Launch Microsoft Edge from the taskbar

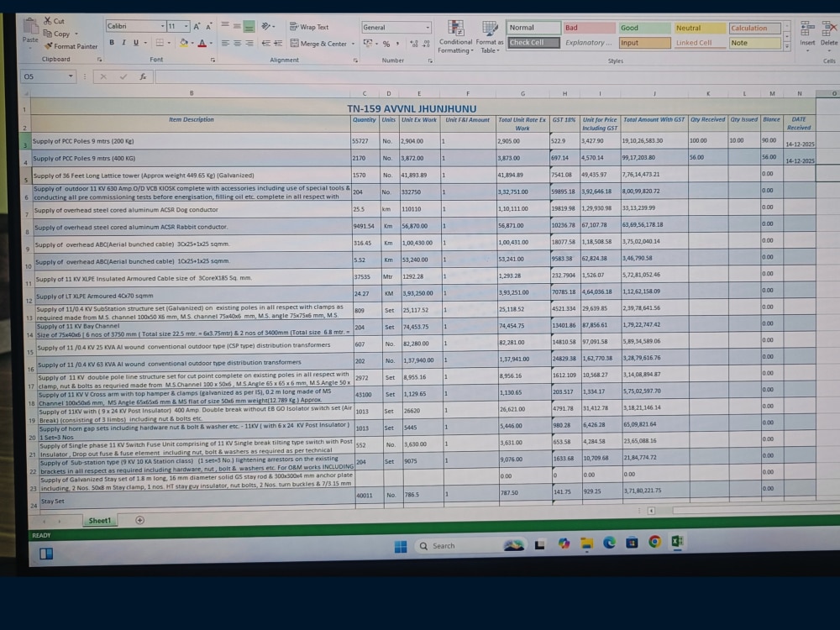point(609,543)
